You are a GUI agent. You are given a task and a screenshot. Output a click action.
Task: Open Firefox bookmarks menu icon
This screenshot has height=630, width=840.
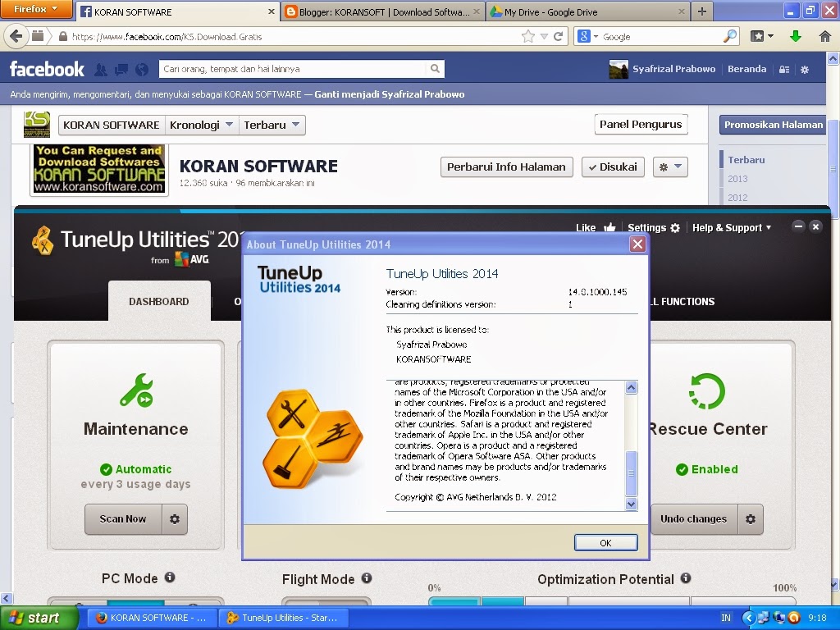[x=761, y=36]
